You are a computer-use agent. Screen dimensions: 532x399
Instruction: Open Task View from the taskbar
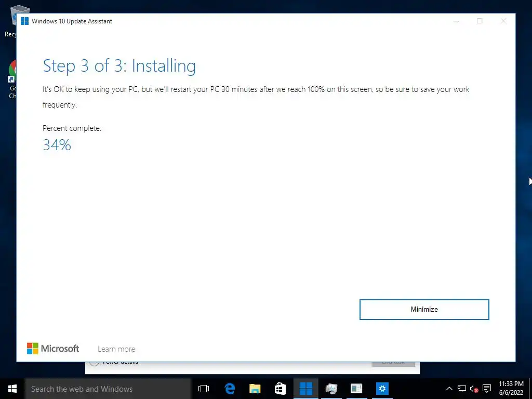(x=204, y=389)
